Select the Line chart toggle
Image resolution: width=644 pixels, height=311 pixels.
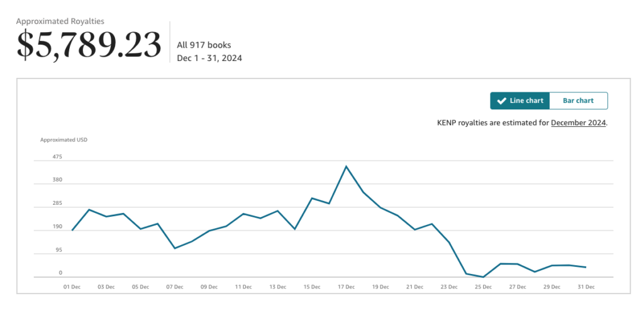click(520, 101)
